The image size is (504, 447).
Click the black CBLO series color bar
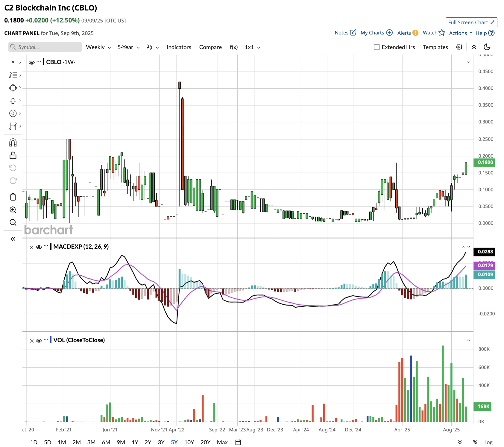(x=44, y=62)
